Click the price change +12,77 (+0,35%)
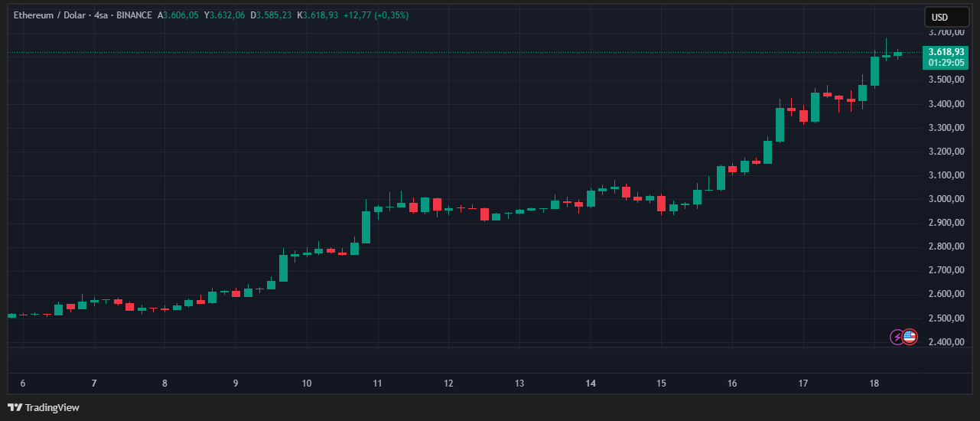The image size is (980, 421). pyautogui.click(x=376, y=15)
